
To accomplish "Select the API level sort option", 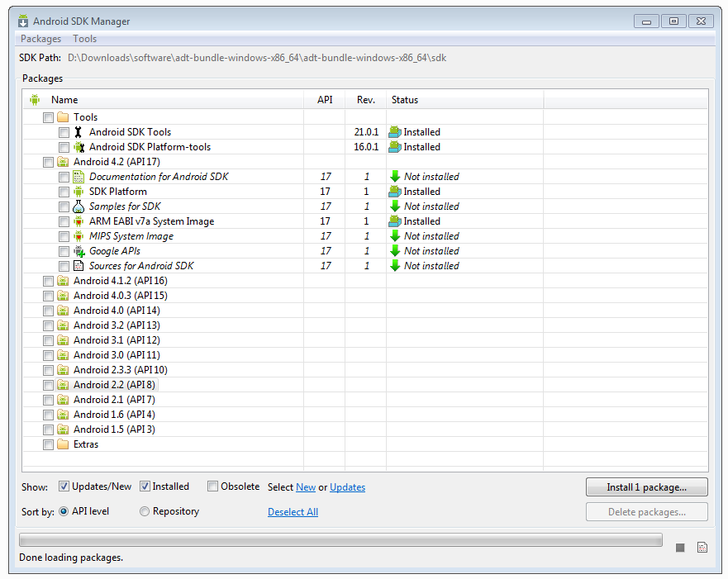I will pos(64,511).
